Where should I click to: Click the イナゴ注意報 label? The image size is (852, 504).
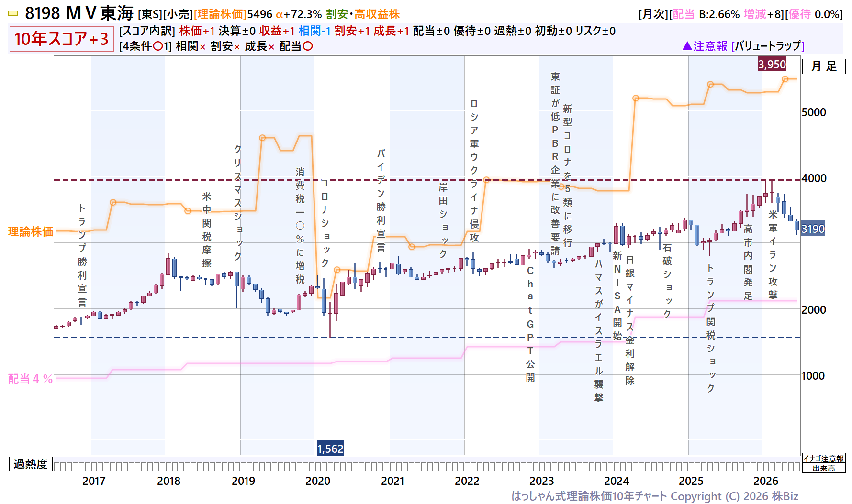coord(824,458)
